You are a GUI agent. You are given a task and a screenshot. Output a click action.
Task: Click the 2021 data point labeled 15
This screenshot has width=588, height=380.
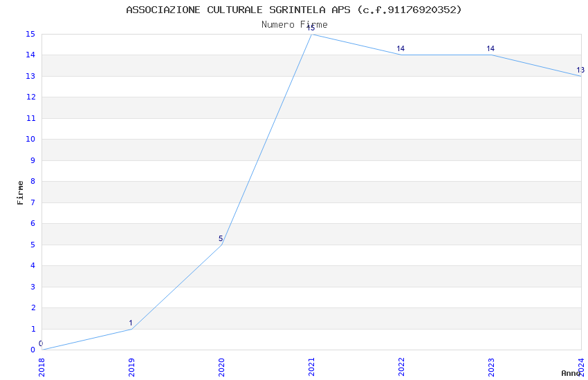(x=311, y=35)
